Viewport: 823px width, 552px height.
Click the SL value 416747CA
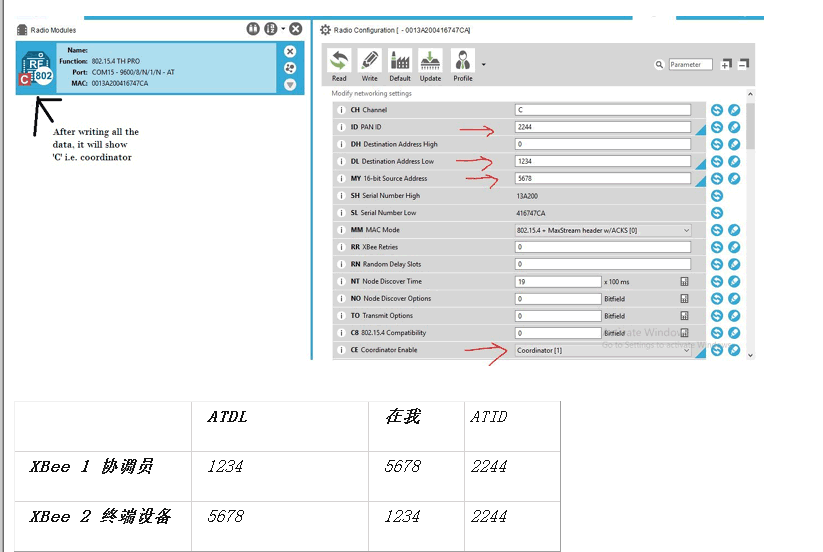[x=531, y=213]
